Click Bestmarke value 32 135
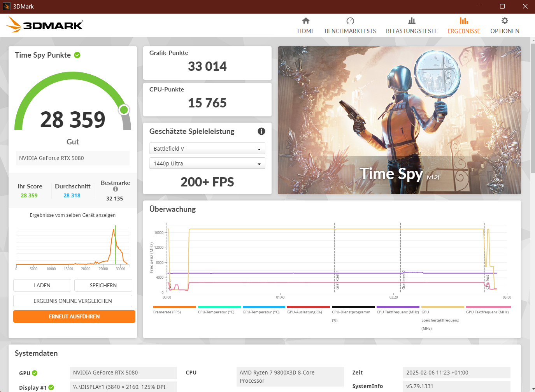 114,199
